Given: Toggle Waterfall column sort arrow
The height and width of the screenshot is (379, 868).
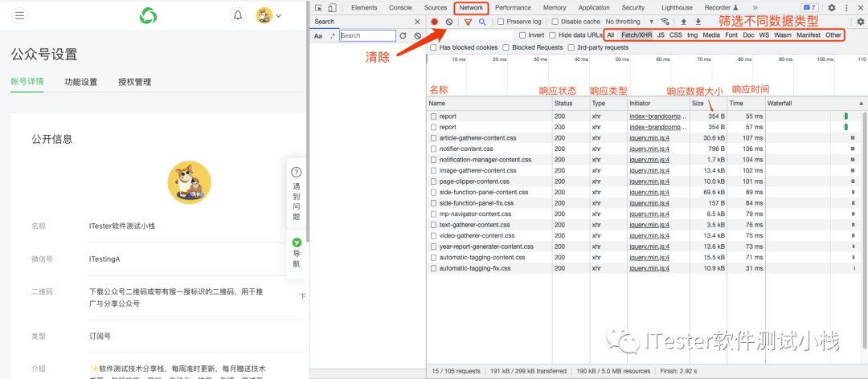Looking at the screenshot, I should click(861, 104).
